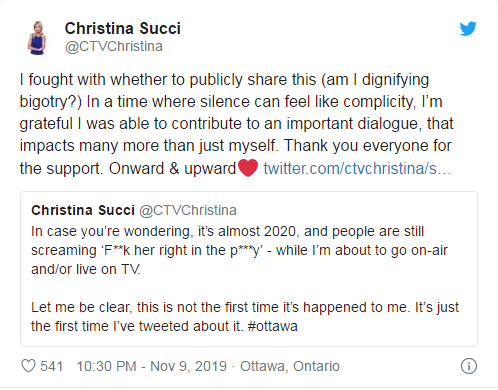
Task: Visit the @CTVChristina handle below header name
Action: click(x=114, y=46)
